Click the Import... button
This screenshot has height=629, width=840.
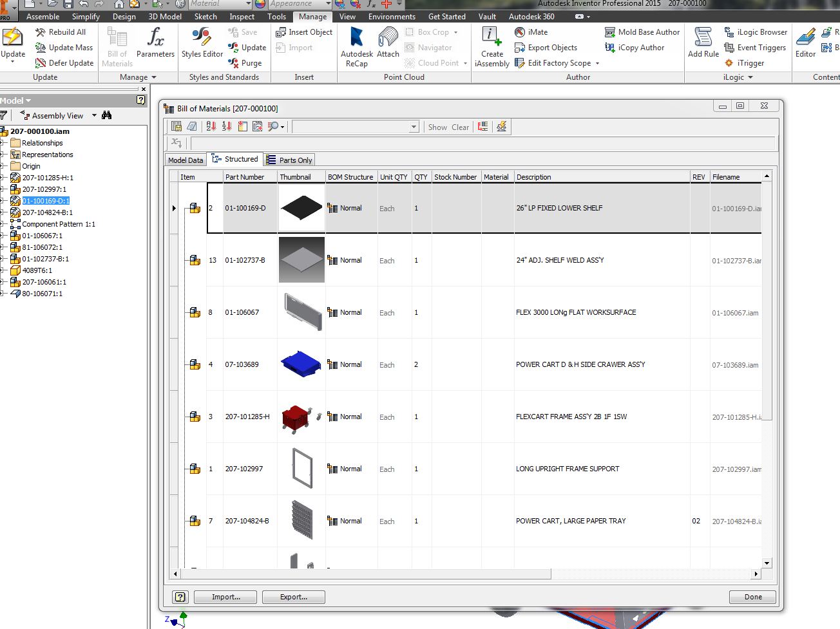225,597
